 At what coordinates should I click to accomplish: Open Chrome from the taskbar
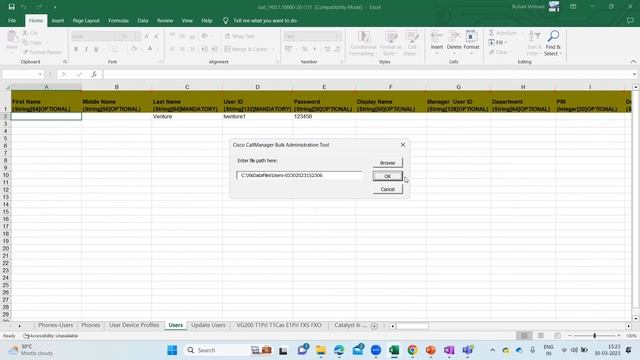412,350
